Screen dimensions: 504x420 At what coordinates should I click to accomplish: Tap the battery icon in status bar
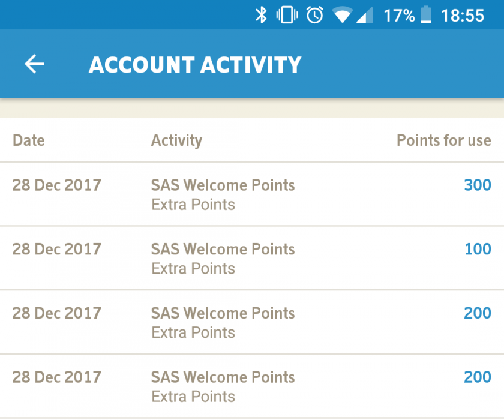(x=426, y=15)
